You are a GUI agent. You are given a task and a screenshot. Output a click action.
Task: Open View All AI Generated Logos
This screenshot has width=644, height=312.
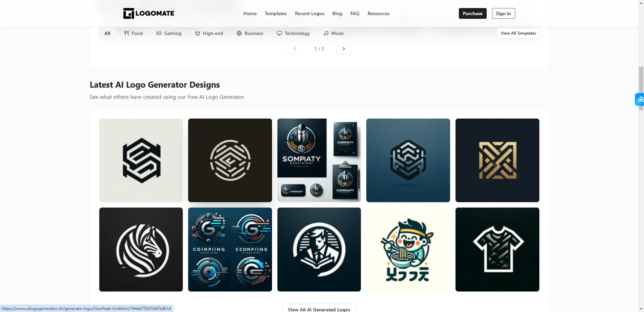tap(319, 309)
